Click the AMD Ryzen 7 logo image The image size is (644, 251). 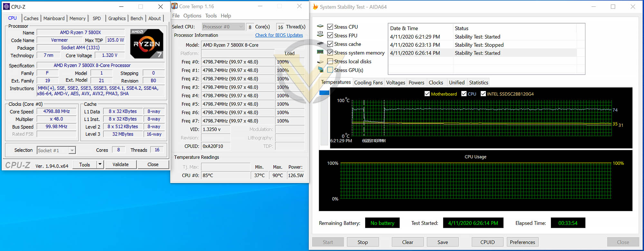coord(147,44)
